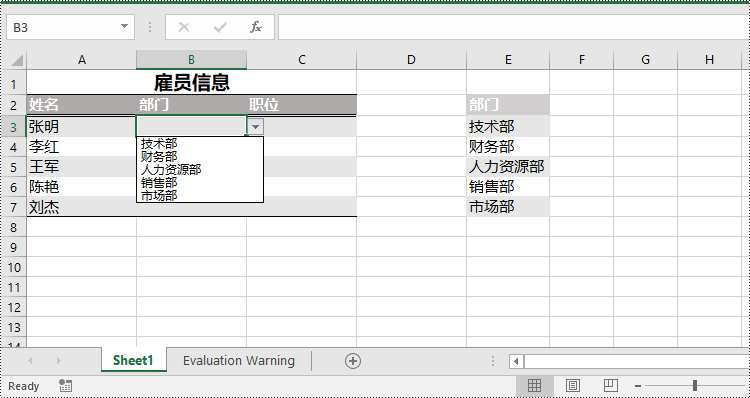Select column A header
The image size is (750, 398).
[x=82, y=60]
